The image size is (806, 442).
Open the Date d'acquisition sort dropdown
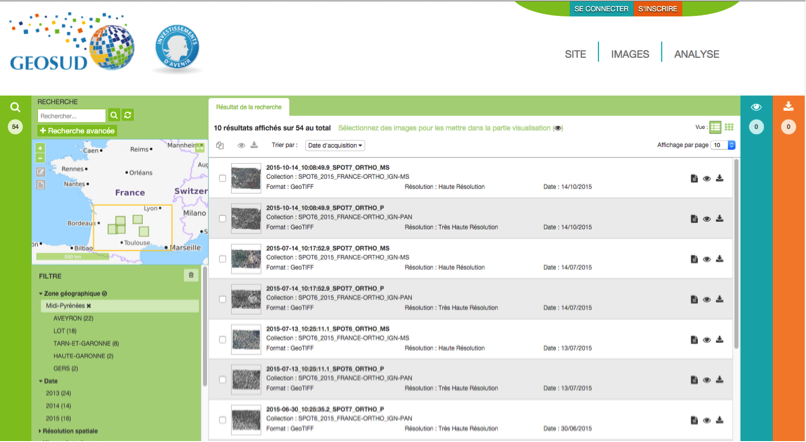(x=335, y=145)
